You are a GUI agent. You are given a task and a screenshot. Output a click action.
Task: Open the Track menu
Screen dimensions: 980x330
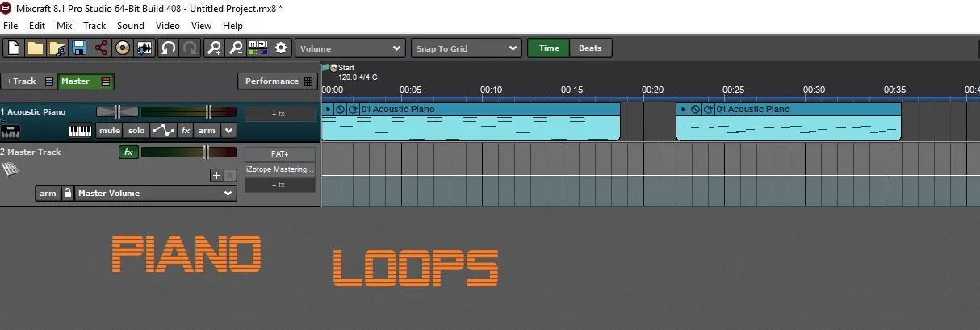click(94, 26)
